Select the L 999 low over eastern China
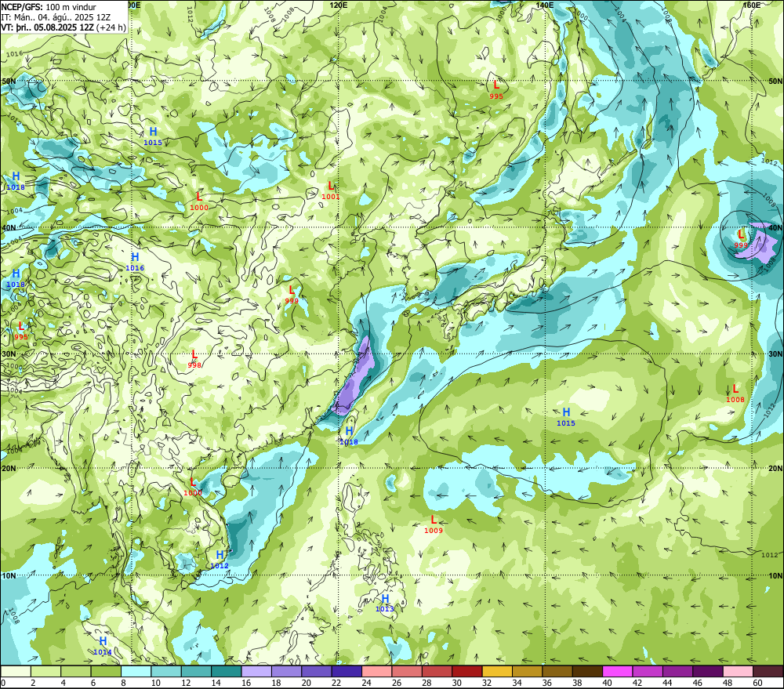The image size is (784, 689). [292, 294]
